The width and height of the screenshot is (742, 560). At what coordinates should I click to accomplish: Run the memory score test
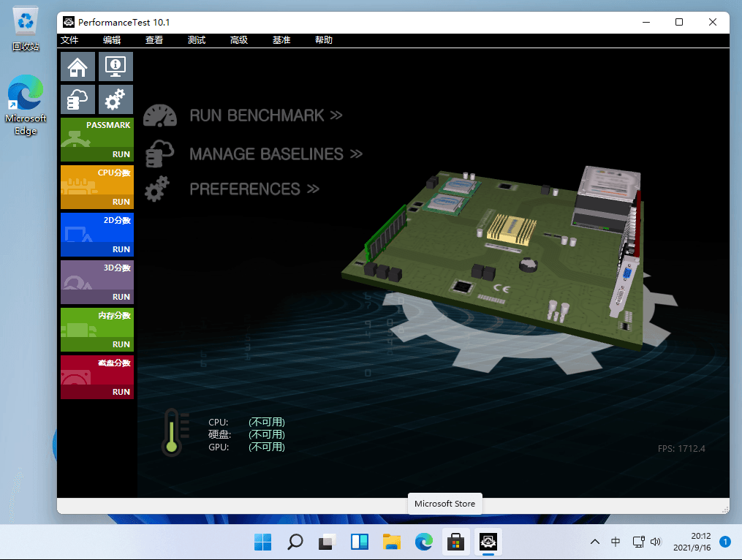(121, 344)
